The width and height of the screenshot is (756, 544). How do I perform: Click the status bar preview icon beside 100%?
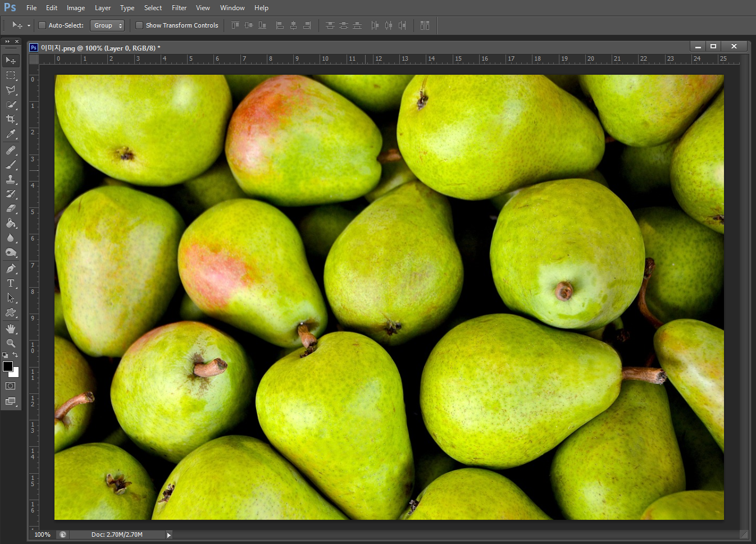63,534
